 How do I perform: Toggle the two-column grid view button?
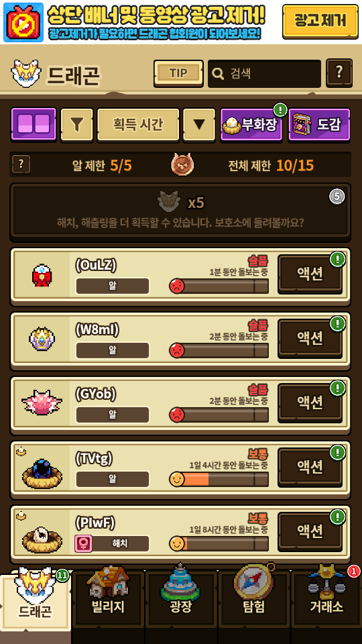(34, 124)
